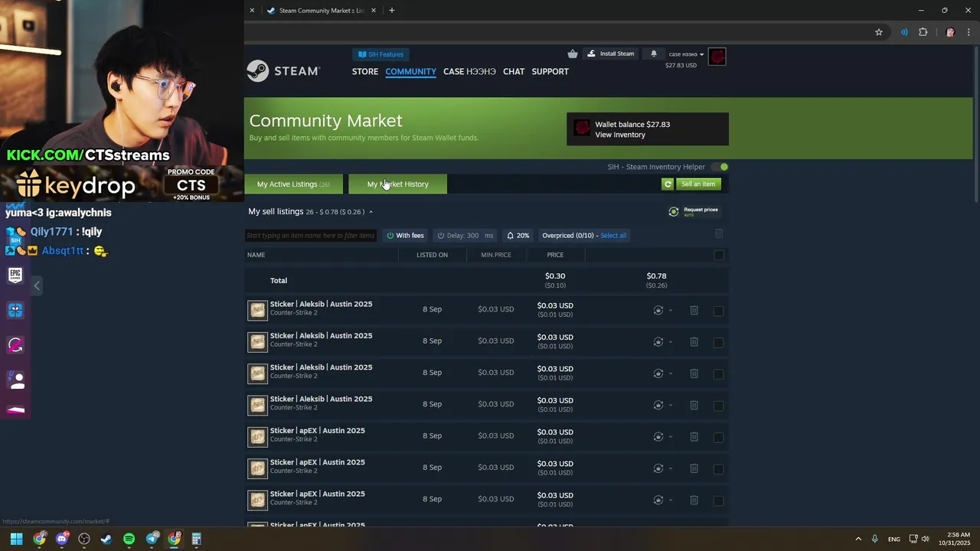Expand dropdown arrow on first apEX listing

670,437
